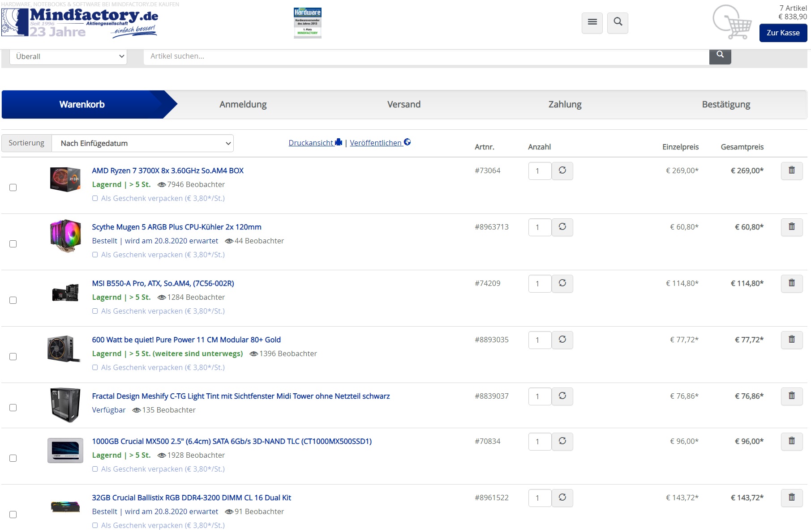Open the Scythe Mugen 5 cooler thumbnail
This screenshot has width=811, height=532.
[x=65, y=236]
